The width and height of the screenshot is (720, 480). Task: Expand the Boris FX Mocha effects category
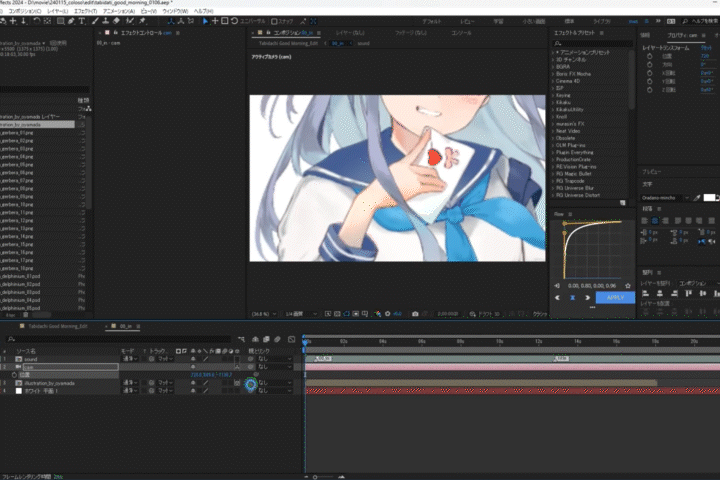click(553, 74)
